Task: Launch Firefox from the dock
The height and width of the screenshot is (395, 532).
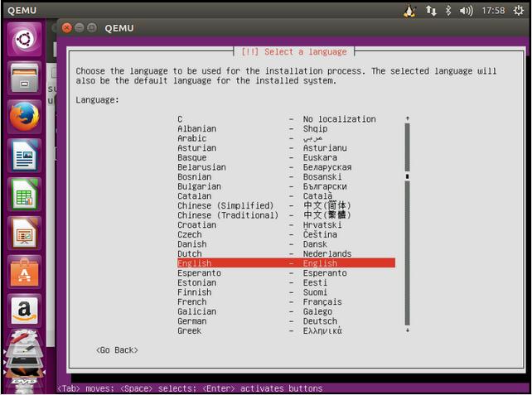Action: coord(25,117)
